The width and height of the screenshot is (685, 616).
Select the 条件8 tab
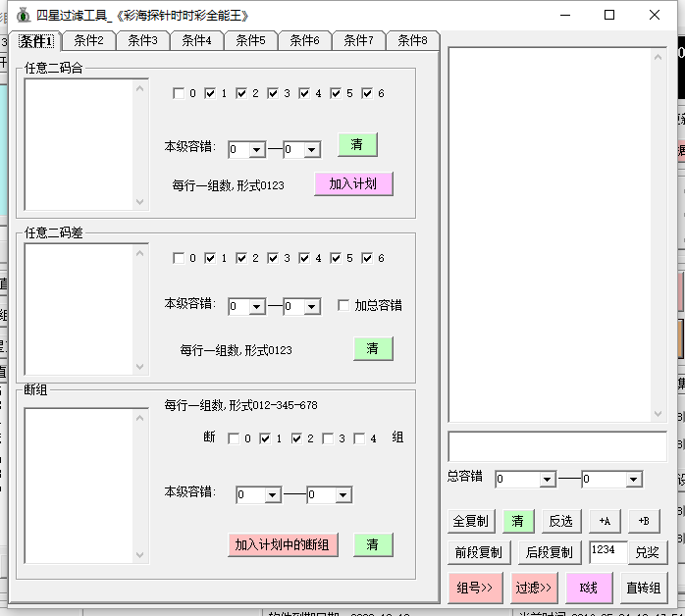click(x=412, y=40)
